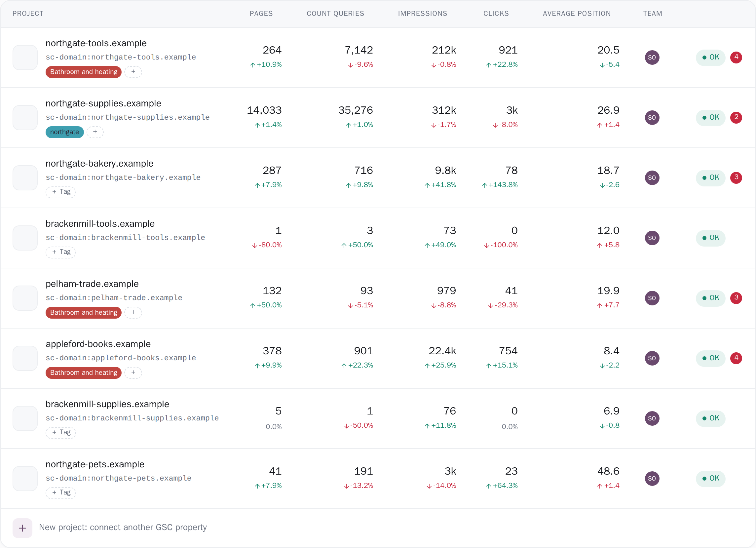Open the SO team avatar for northgate-tools.example
756x548 pixels.
point(652,57)
